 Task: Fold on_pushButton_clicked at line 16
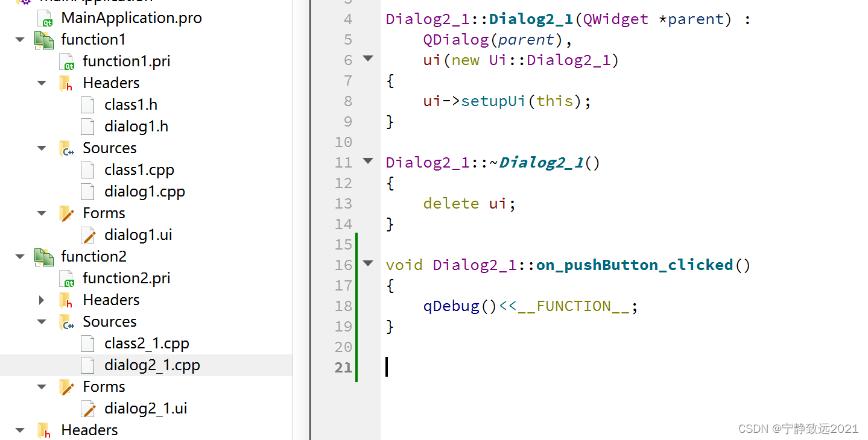368,263
